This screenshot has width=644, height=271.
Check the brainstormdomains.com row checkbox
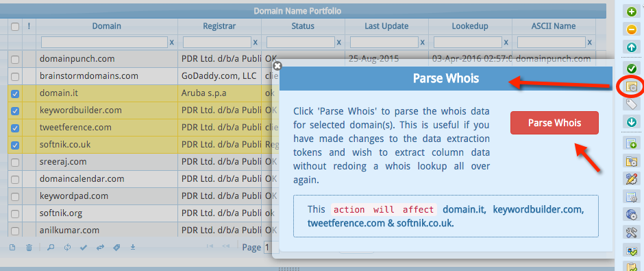15,76
